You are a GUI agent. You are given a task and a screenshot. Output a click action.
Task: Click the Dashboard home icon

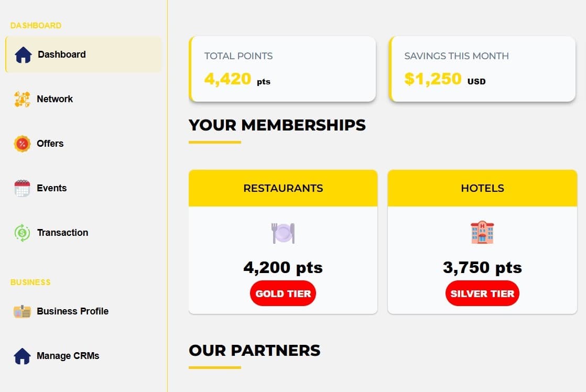pyautogui.click(x=23, y=55)
